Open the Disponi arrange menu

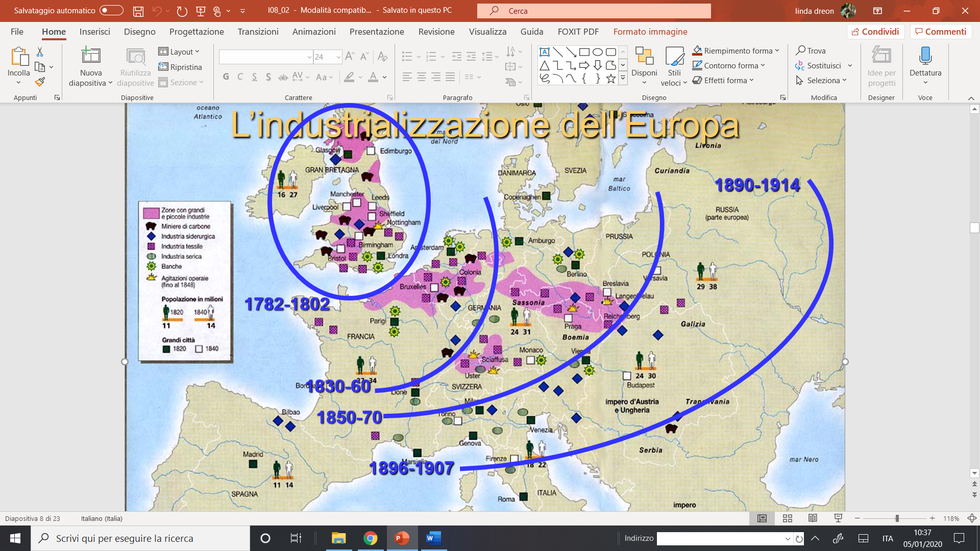point(644,66)
